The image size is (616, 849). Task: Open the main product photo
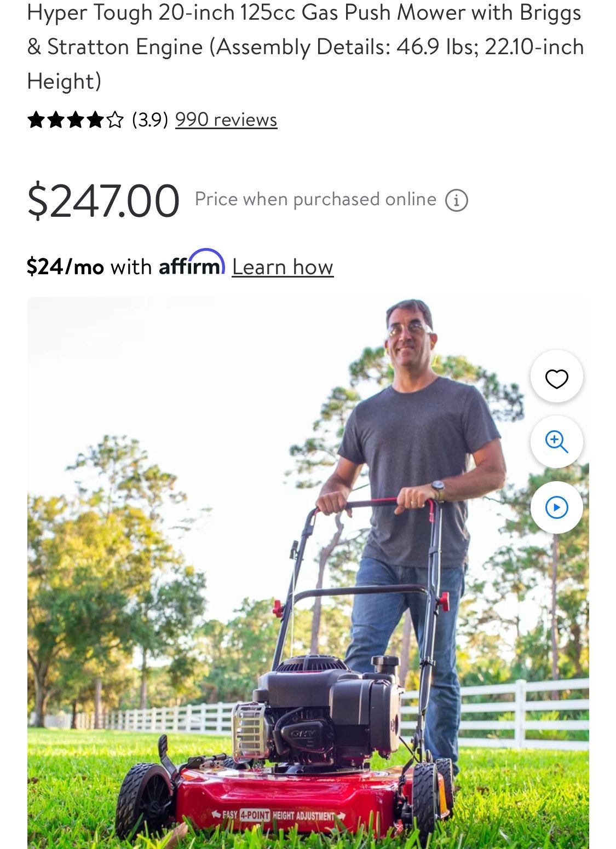coord(308,573)
